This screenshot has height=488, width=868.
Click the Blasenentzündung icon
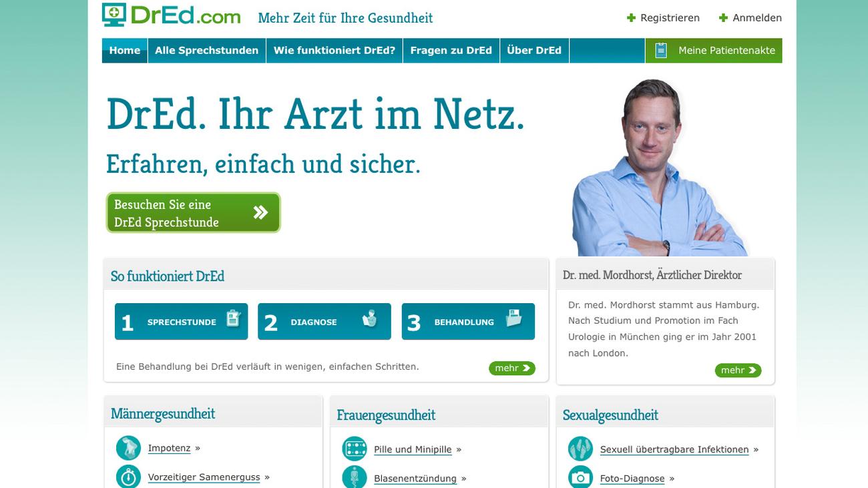click(x=355, y=478)
